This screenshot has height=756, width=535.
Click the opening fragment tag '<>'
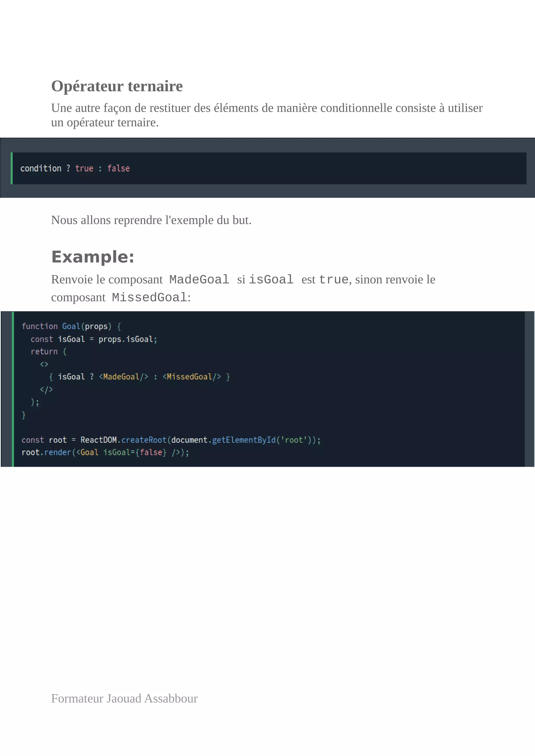pos(44,364)
